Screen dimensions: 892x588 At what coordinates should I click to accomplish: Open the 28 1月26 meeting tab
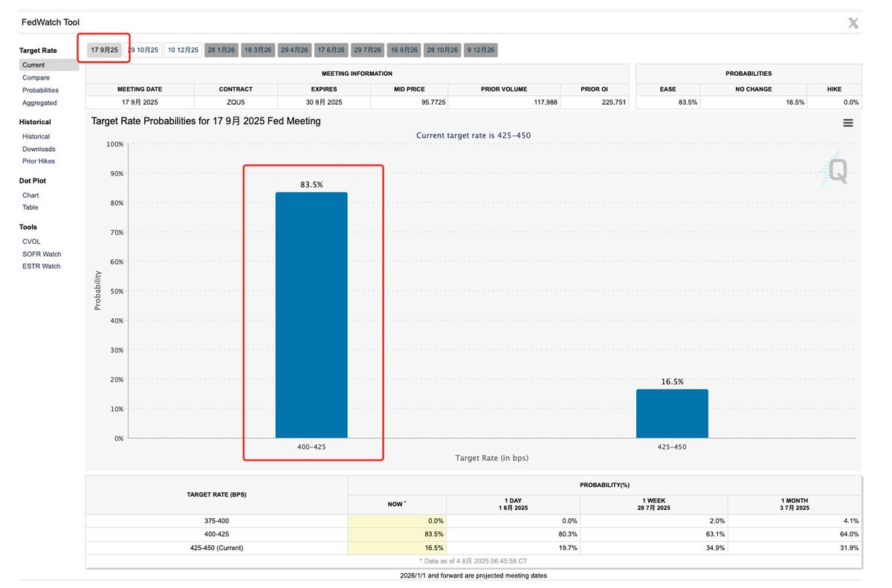(x=222, y=50)
